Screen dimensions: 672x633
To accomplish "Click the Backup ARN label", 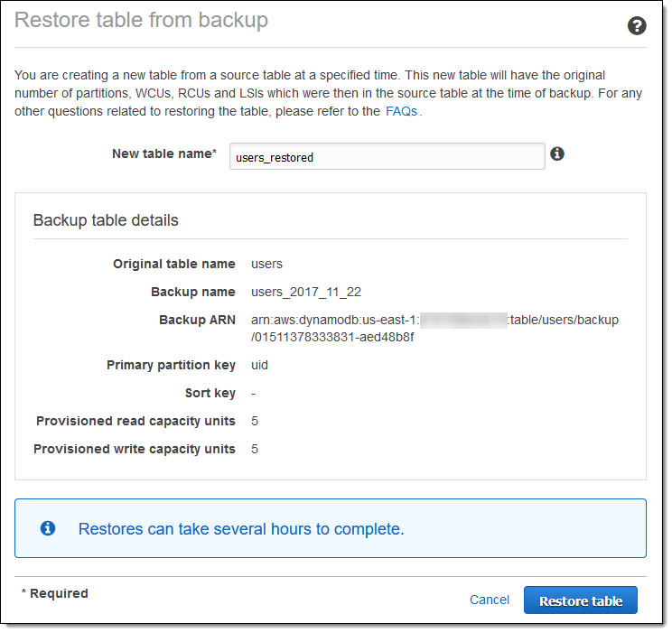I will pos(197,320).
